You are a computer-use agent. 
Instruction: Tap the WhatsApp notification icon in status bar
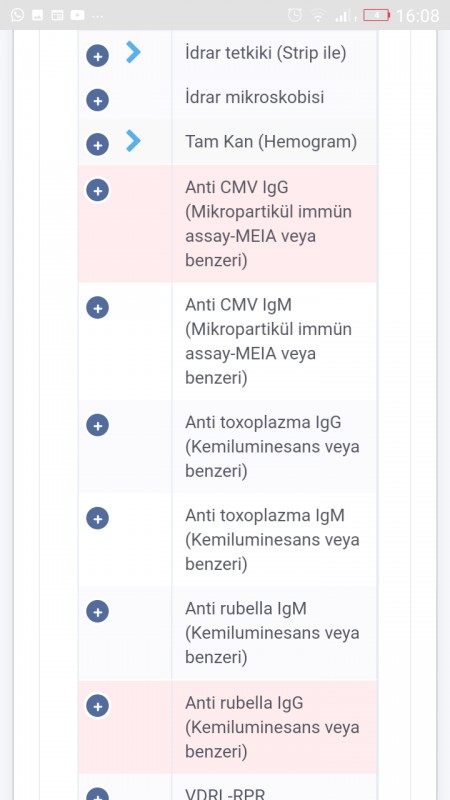(x=17, y=15)
